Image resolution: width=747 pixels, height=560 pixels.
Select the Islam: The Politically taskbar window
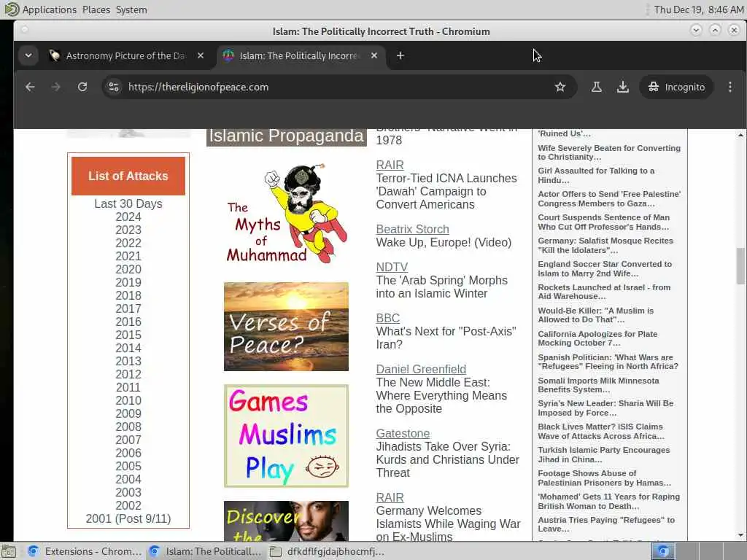(x=205, y=551)
